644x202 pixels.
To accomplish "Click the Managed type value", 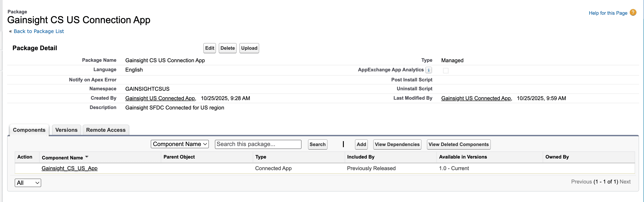I will [x=452, y=60].
